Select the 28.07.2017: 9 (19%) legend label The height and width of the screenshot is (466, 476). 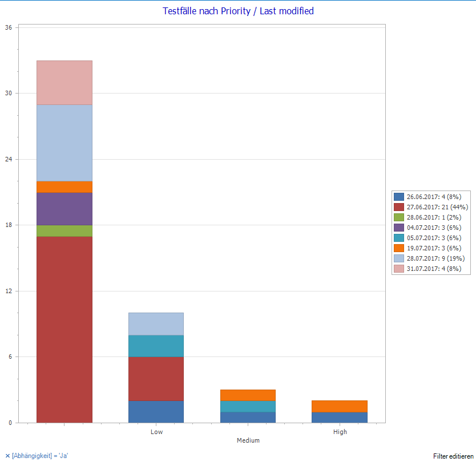(435, 258)
